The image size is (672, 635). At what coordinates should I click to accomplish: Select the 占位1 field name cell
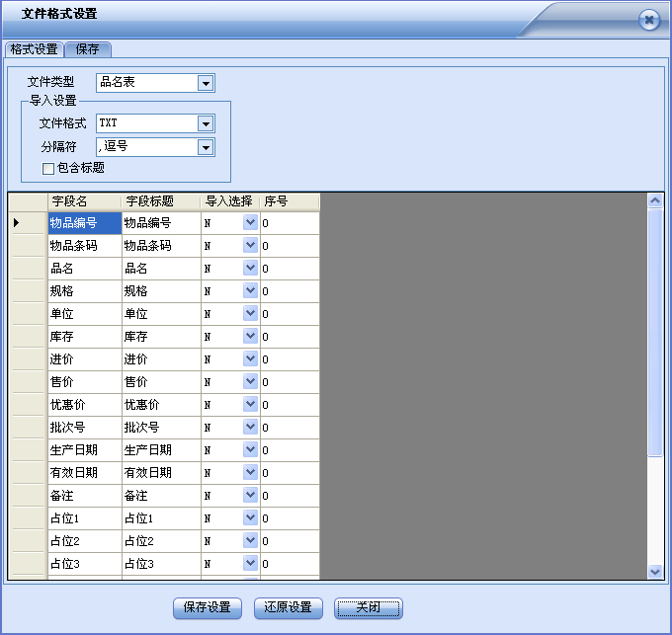[85, 518]
